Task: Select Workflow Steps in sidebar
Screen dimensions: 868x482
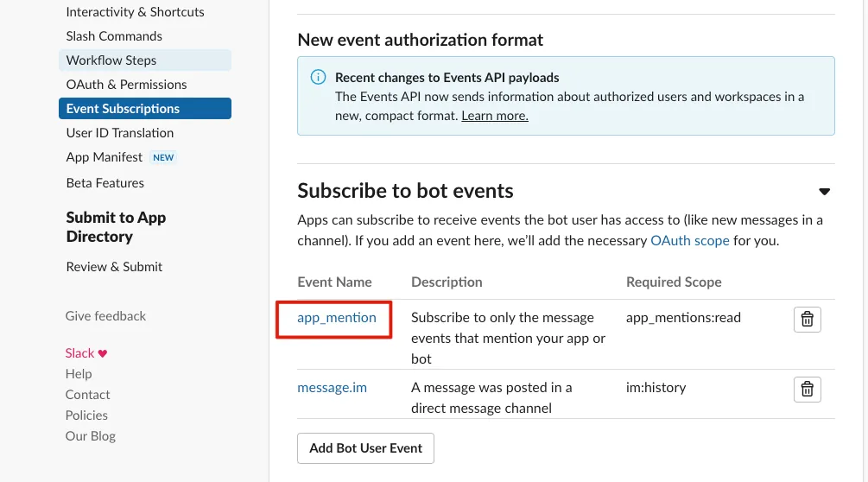Action: click(x=111, y=60)
